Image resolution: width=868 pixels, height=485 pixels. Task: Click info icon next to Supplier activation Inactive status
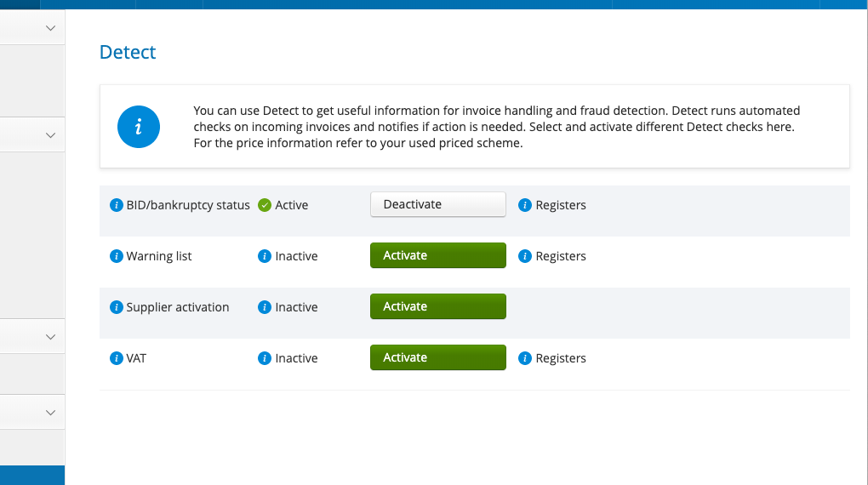coord(265,307)
